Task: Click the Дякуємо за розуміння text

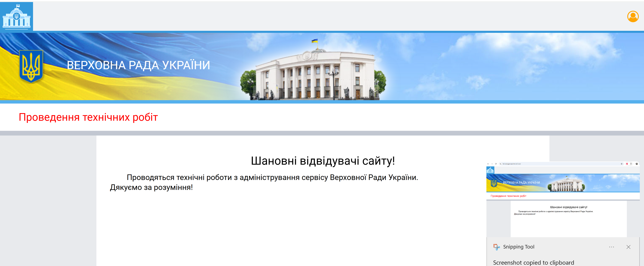Action: (x=151, y=187)
